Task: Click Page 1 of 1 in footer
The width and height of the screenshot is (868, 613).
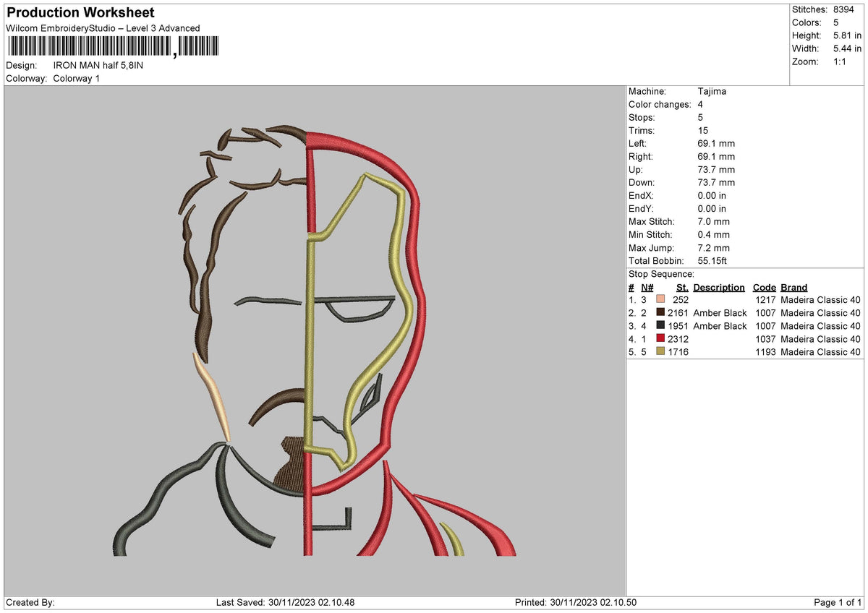Action: click(x=838, y=603)
